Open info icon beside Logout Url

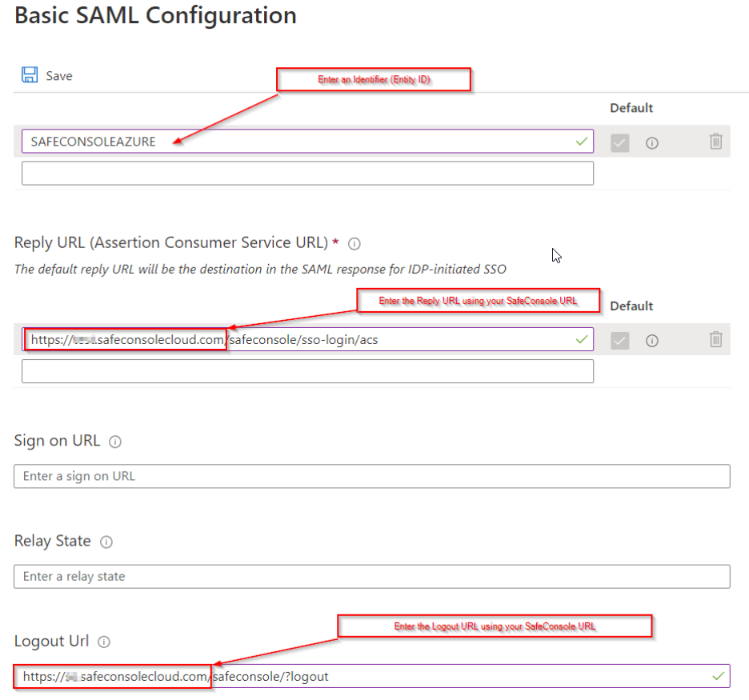[x=104, y=642]
